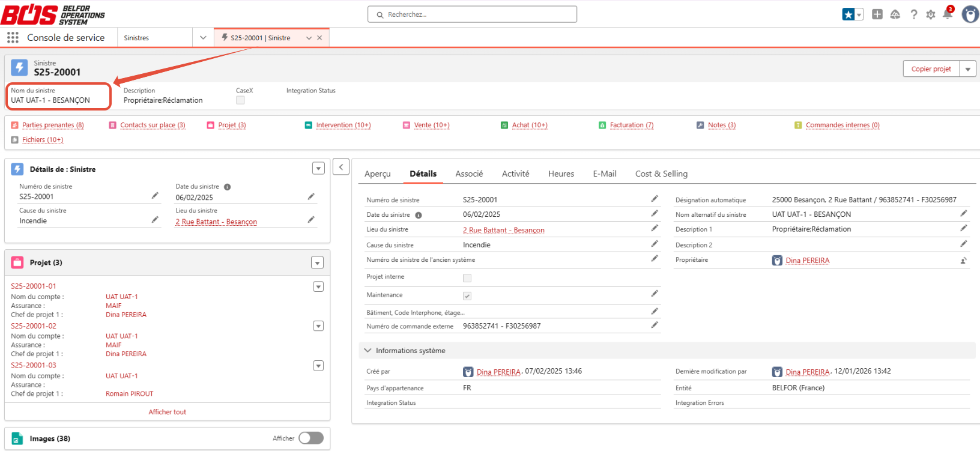
Task: Click the Trailhead guidance icon in header
Action: (895, 14)
